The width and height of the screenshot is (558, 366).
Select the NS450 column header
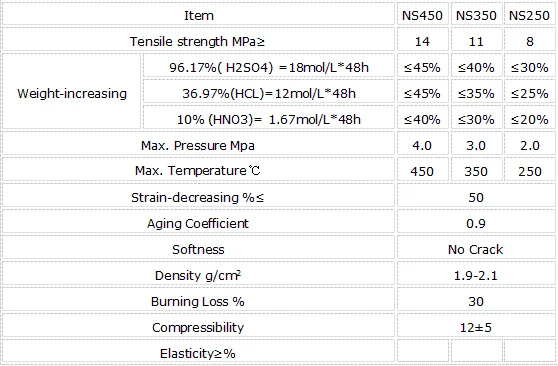[422, 15]
